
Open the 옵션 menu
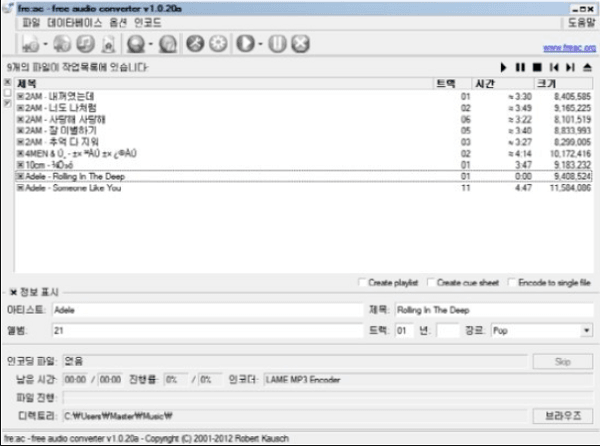click(119, 21)
